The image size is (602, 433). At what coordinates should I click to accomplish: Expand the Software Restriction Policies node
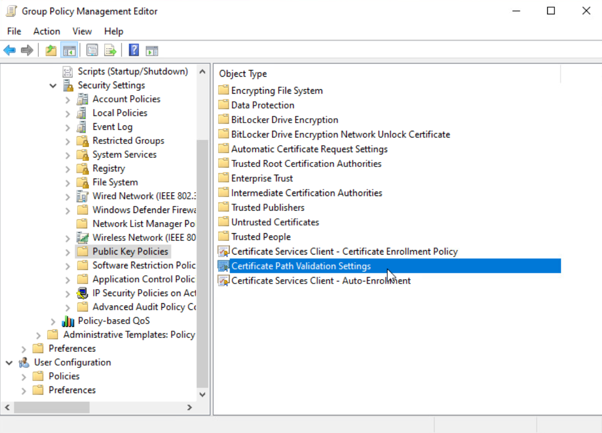point(68,266)
